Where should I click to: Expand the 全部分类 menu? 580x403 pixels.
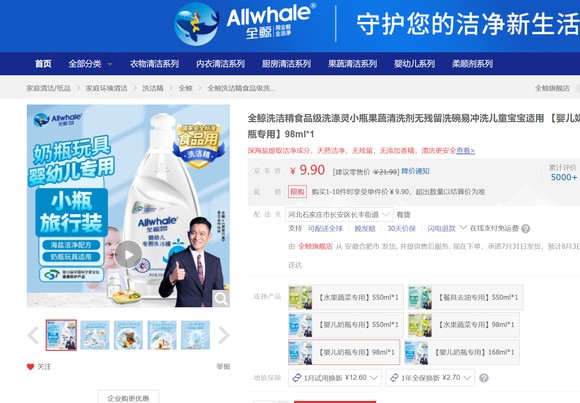tap(90, 64)
